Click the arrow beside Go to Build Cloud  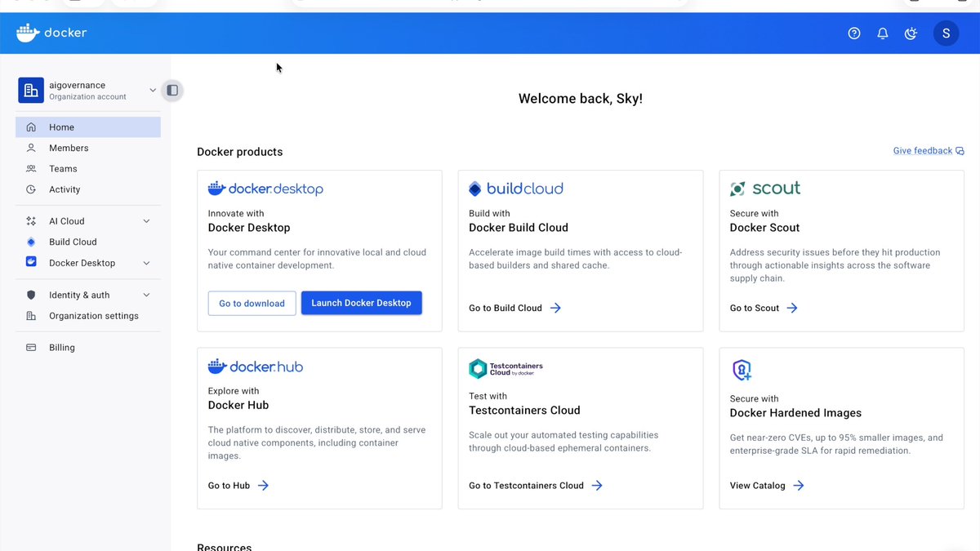(555, 308)
